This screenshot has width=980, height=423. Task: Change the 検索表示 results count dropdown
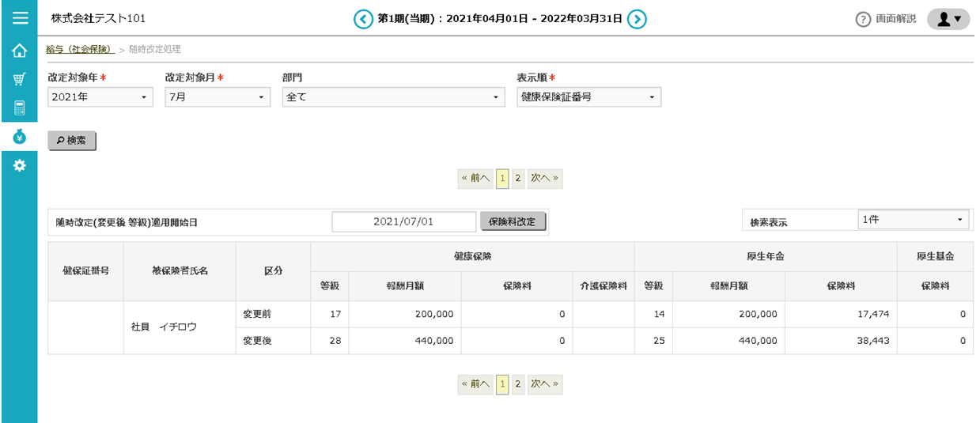point(914,220)
